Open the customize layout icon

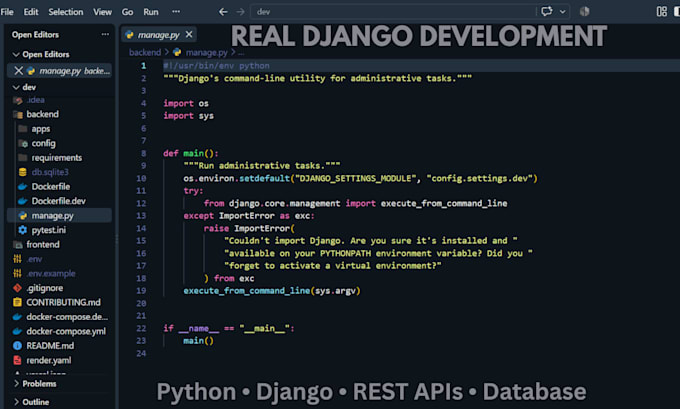point(662,11)
